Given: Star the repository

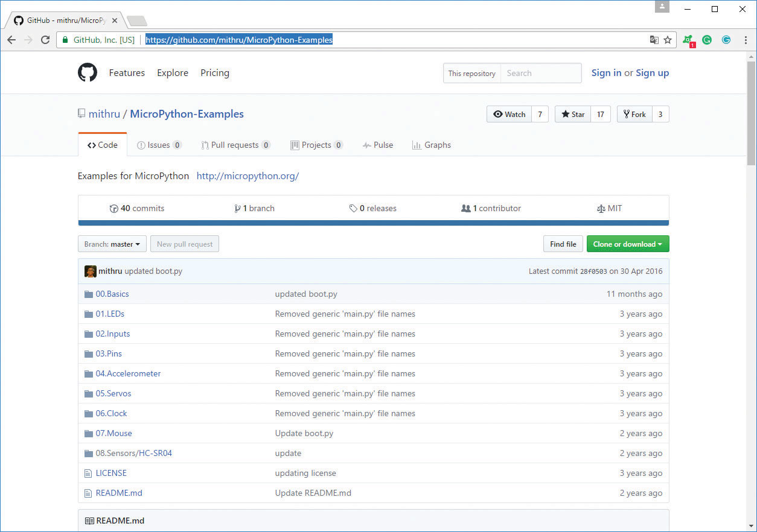Looking at the screenshot, I should pyautogui.click(x=573, y=115).
